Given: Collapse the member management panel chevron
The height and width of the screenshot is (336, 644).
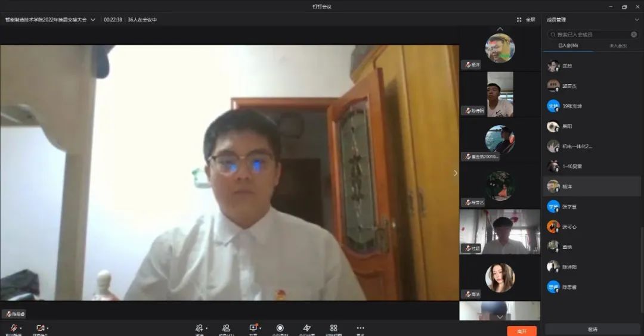Looking at the screenshot, I should (x=636, y=20).
